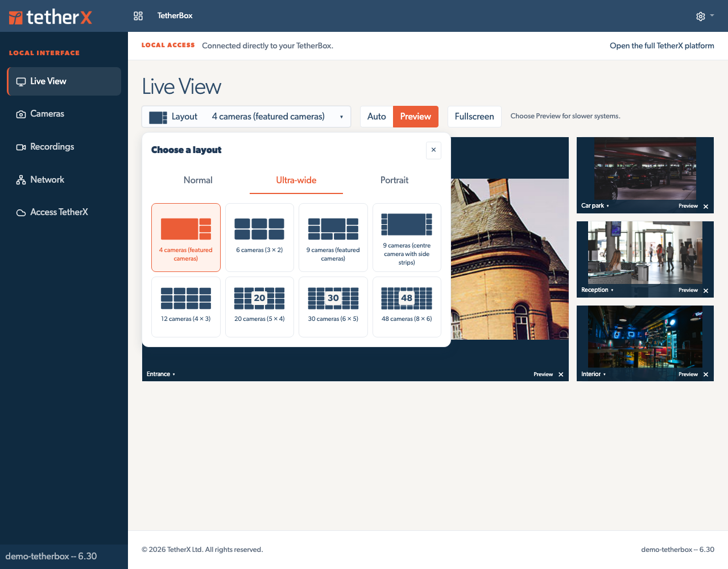Click Preview label on Car park feed
728x569 pixels.
tap(688, 206)
